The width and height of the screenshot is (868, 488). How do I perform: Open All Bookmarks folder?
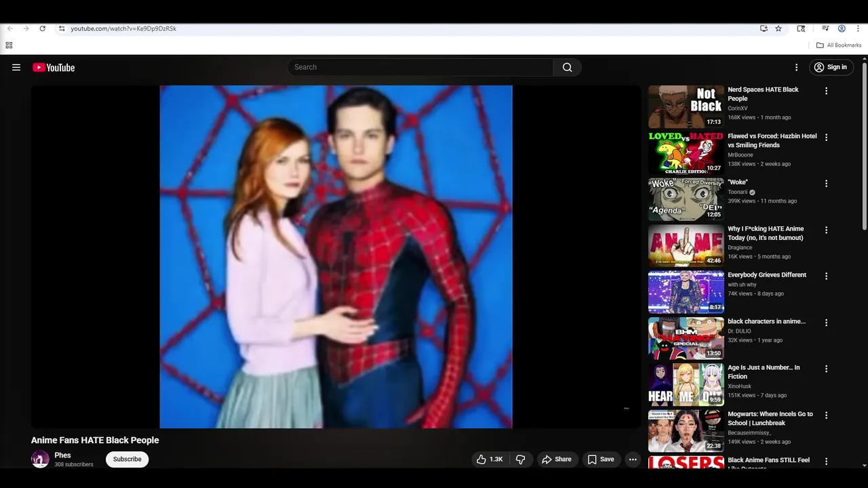pyautogui.click(x=839, y=45)
